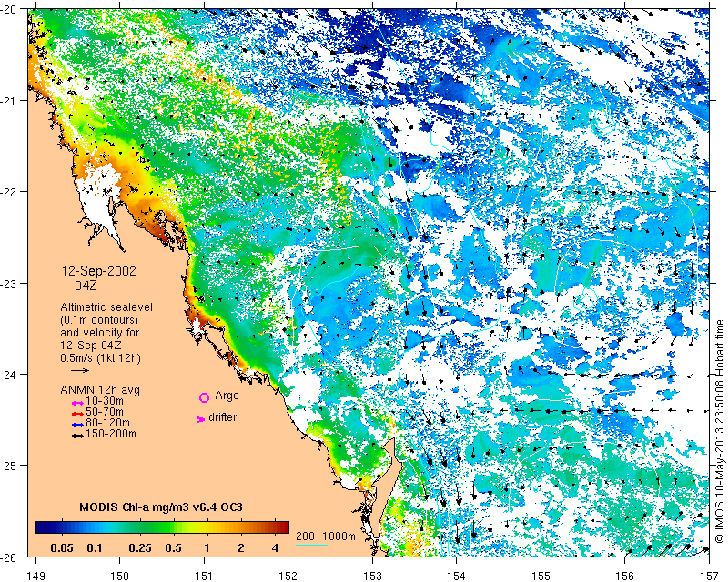Click the '0.25' color bar tick label
Viewport: 728px width, 582px height.
click(x=140, y=548)
